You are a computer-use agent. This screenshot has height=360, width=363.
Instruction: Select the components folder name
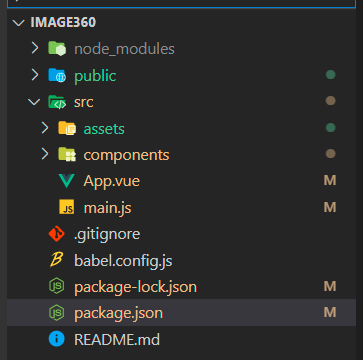126,155
